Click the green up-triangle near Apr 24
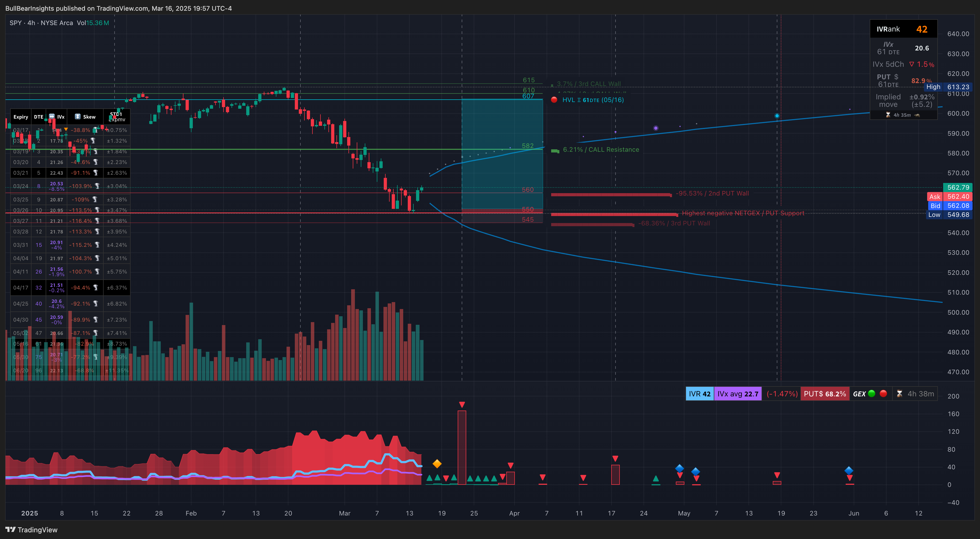 [x=656, y=478]
